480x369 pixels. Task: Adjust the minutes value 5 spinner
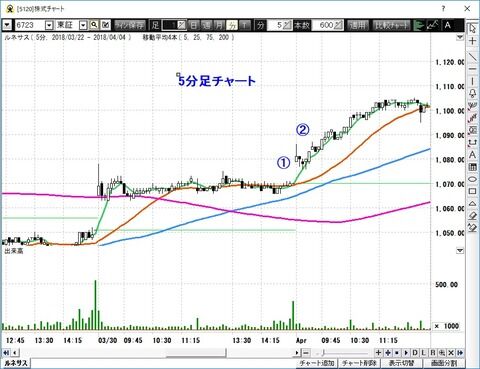point(287,25)
